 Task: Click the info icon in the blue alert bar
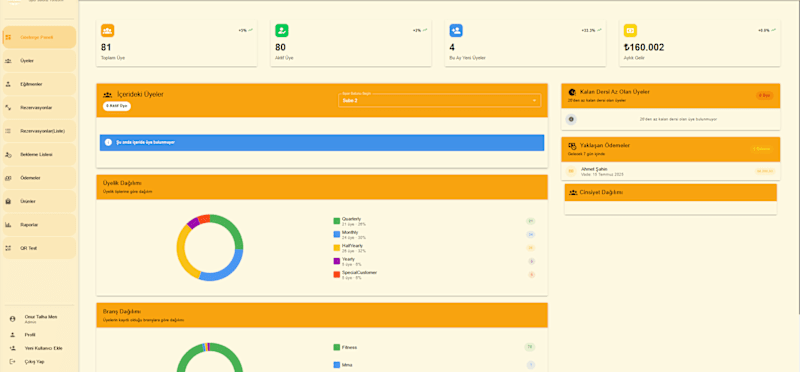(108, 142)
